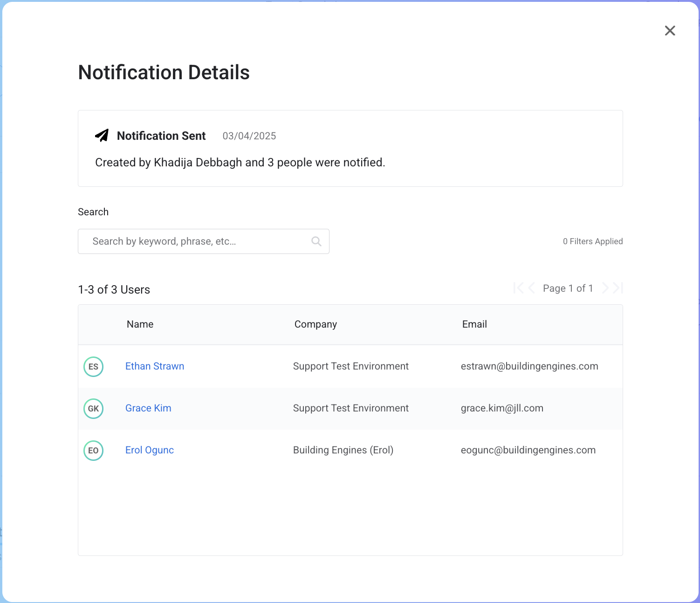This screenshot has width=700, height=603.
Task: Open Ethan Strawn's profile link
Action: [x=155, y=366]
